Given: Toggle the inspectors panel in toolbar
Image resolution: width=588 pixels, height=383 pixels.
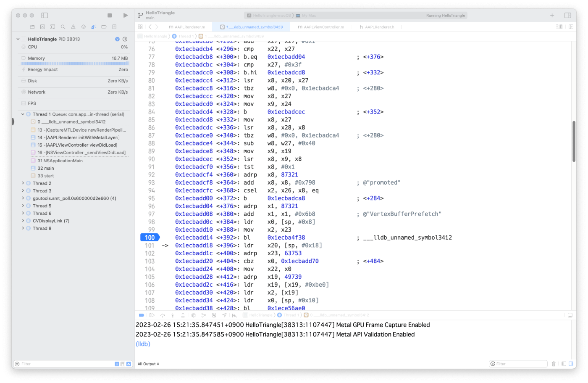Looking at the screenshot, I should tap(567, 15).
